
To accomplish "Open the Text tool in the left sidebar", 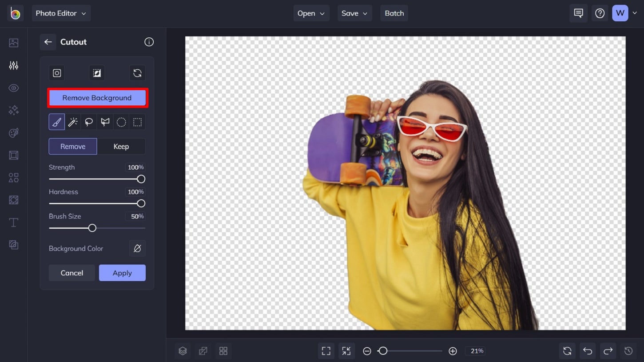I will (x=13, y=222).
